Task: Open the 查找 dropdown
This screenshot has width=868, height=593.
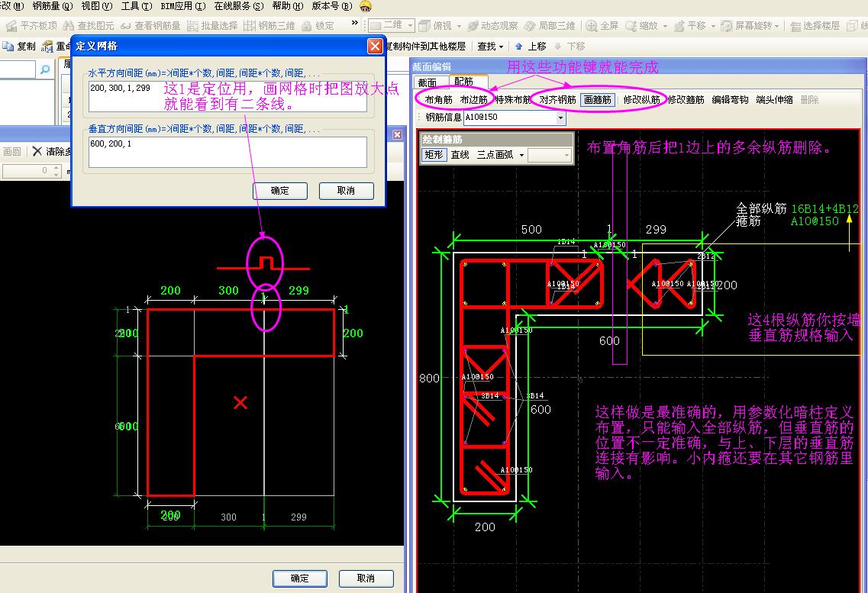Action: point(490,47)
